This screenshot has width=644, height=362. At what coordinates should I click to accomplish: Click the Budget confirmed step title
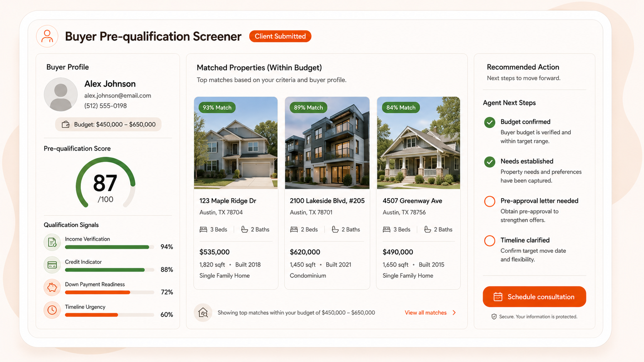click(x=525, y=122)
